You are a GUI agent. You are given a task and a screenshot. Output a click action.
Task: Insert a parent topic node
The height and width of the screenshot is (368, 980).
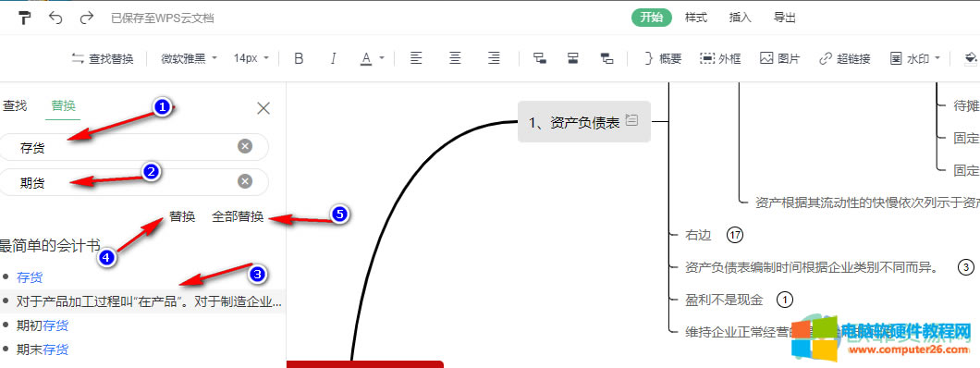pyautogui.click(x=606, y=59)
